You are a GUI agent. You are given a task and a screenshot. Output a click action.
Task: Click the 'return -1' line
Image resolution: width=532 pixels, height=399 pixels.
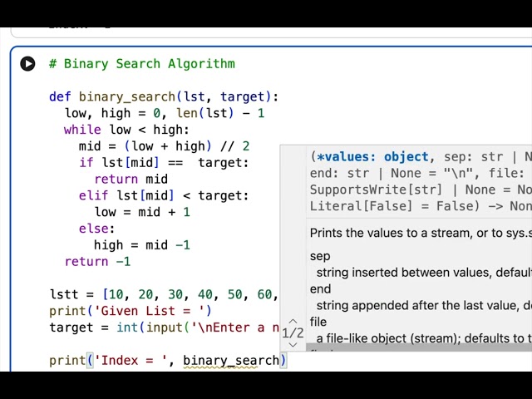click(x=98, y=262)
